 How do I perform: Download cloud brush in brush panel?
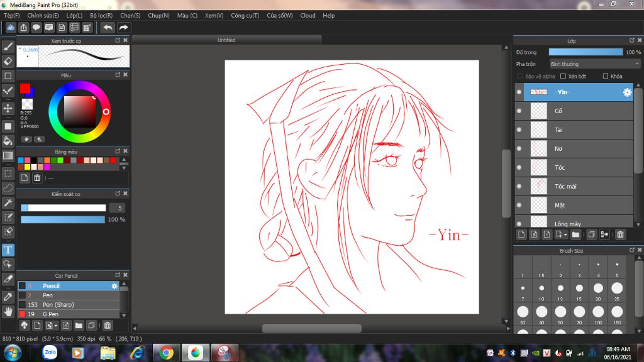(x=25, y=326)
